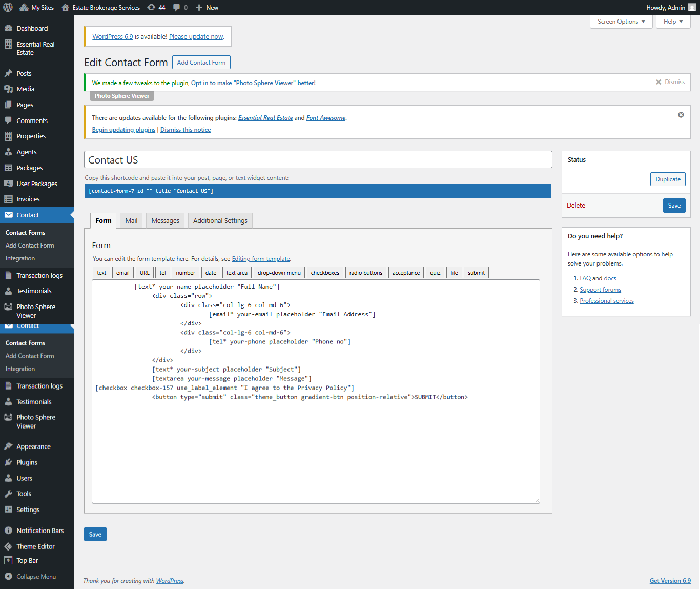Click the comments bubble icon in admin bar
This screenshot has height=591, width=700.
tap(176, 7)
